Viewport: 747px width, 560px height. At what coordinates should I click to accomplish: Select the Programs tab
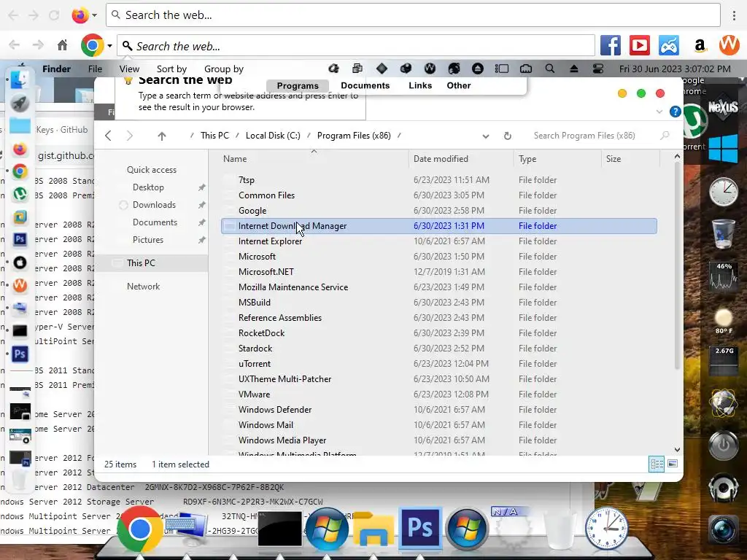(298, 86)
